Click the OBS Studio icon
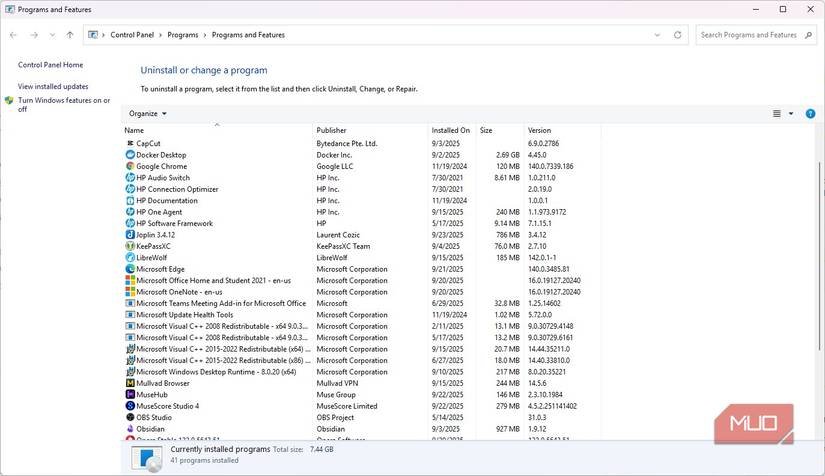Screen dimensions: 825x476 tap(130, 418)
